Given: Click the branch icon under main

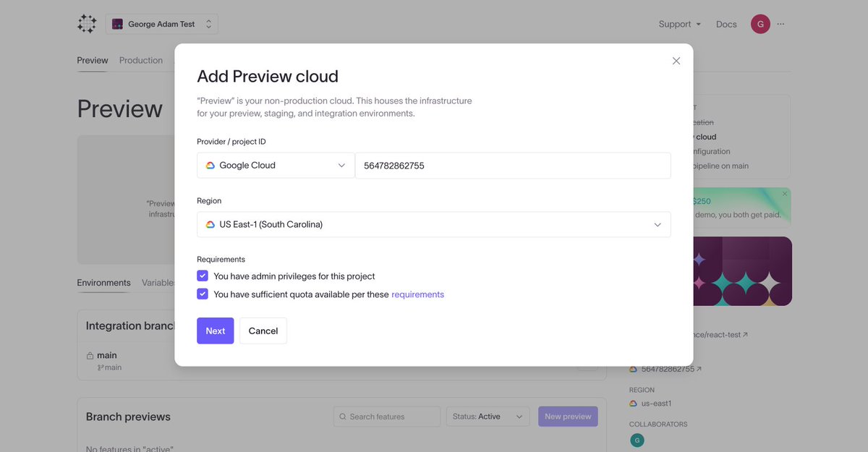Looking at the screenshot, I should (101, 367).
